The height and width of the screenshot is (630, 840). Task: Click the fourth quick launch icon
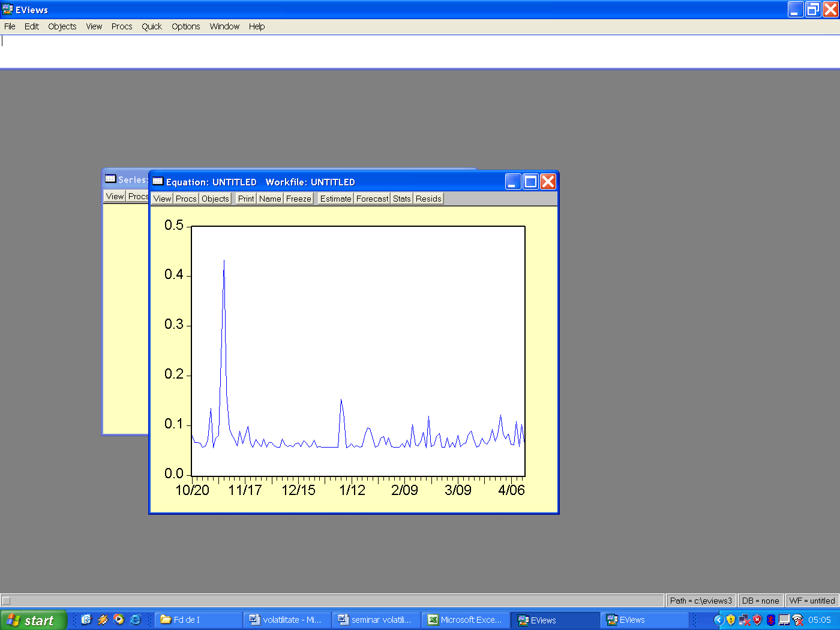point(135,620)
